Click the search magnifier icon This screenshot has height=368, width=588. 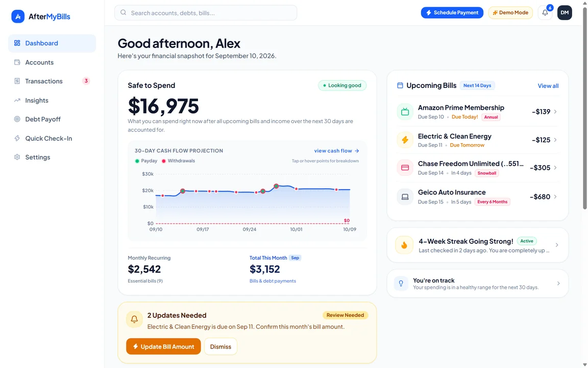click(x=123, y=12)
